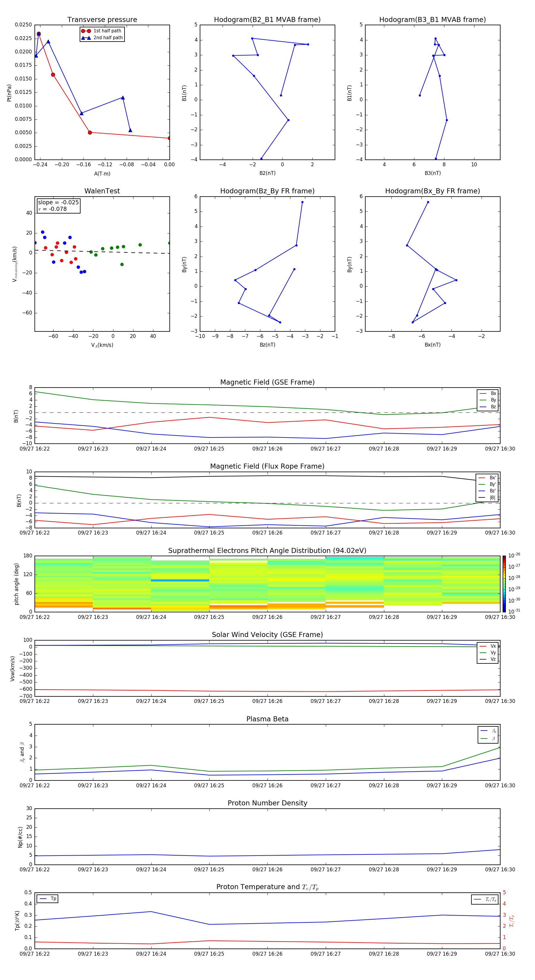535x980 pixels.
Task: Click the Hodogram(Bz_By FR frame) title
Action: point(267,191)
